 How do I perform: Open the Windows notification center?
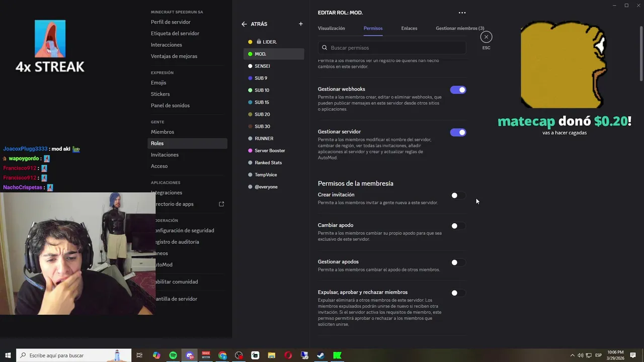(x=633, y=355)
